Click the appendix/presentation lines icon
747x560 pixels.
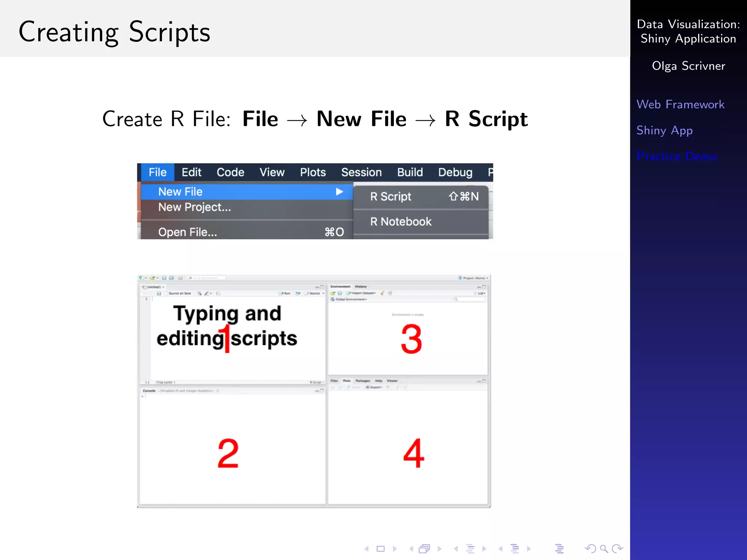(559, 549)
